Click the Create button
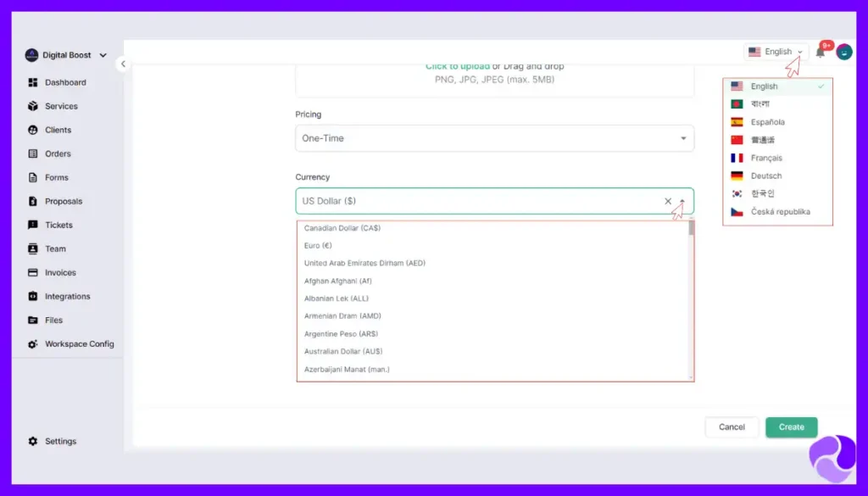The height and width of the screenshot is (496, 868). pyautogui.click(x=790, y=426)
